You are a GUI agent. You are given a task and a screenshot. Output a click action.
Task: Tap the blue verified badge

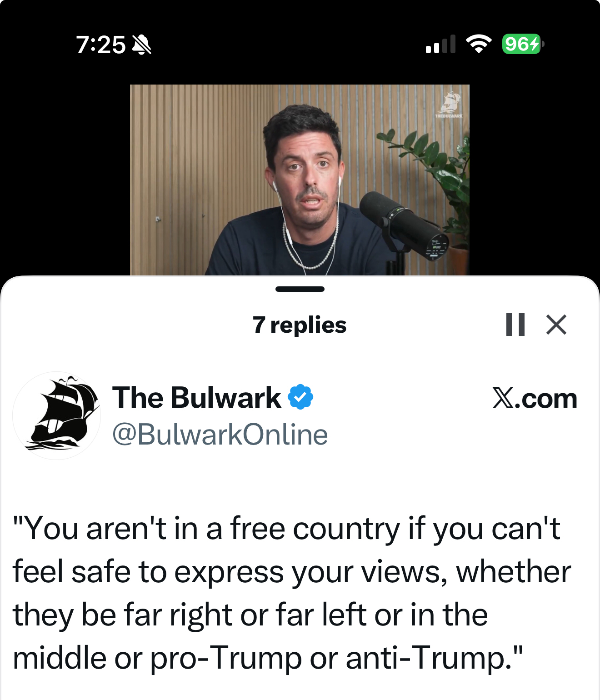pos(300,397)
